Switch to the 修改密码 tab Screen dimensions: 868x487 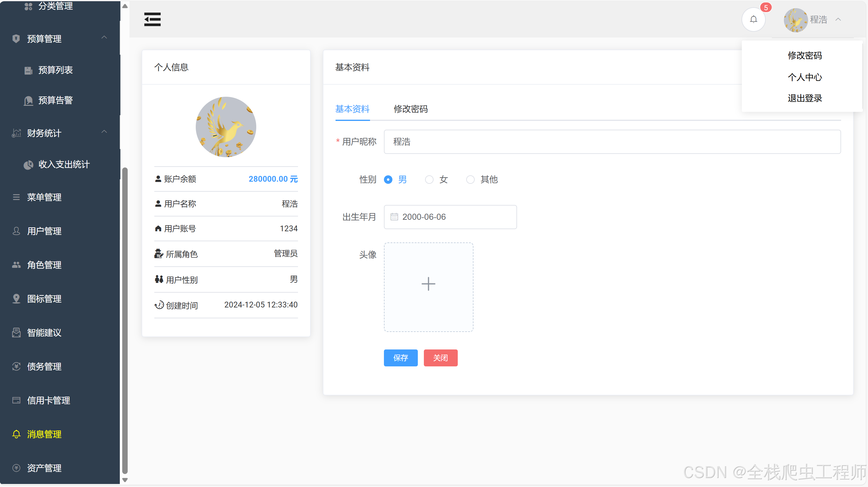(x=411, y=109)
